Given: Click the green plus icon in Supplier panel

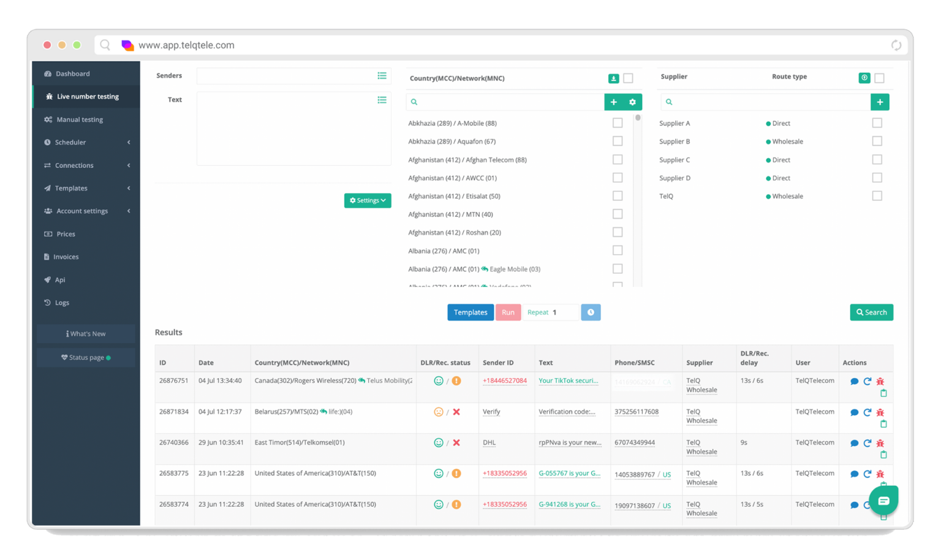Looking at the screenshot, I should point(879,102).
